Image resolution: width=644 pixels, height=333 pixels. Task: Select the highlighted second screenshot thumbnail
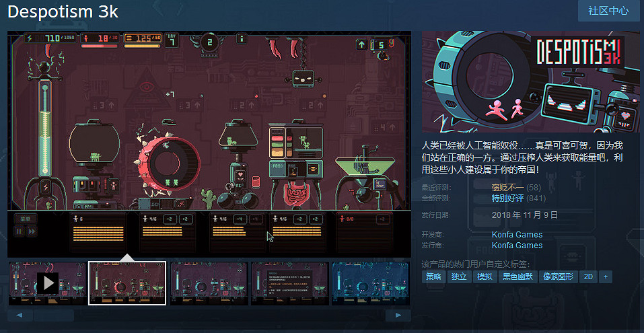coord(127,283)
